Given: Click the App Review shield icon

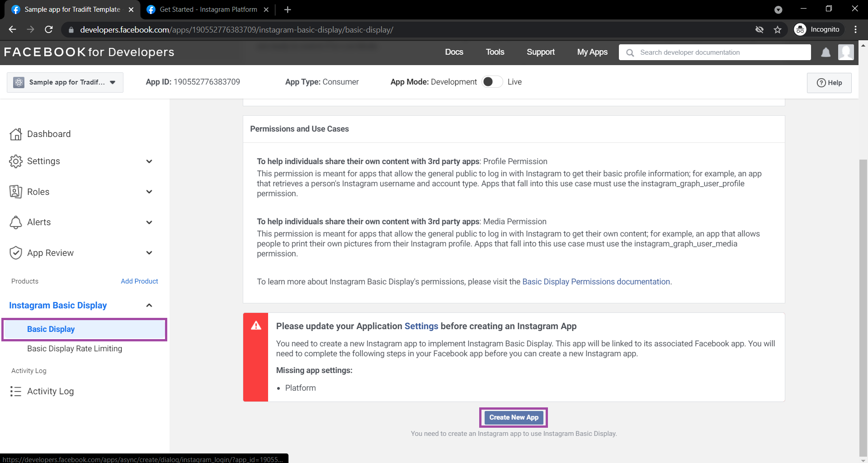Looking at the screenshot, I should pos(16,253).
